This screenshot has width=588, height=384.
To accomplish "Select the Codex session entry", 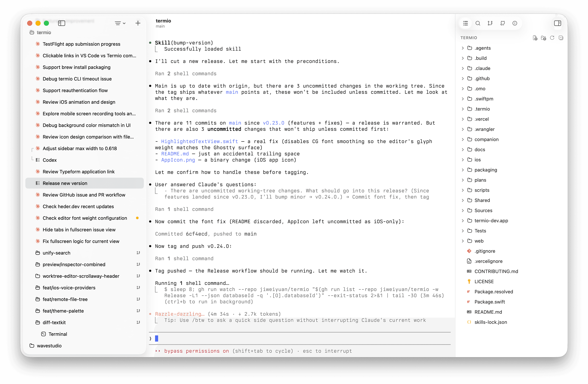I will pyautogui.click(x=84, y=160).
